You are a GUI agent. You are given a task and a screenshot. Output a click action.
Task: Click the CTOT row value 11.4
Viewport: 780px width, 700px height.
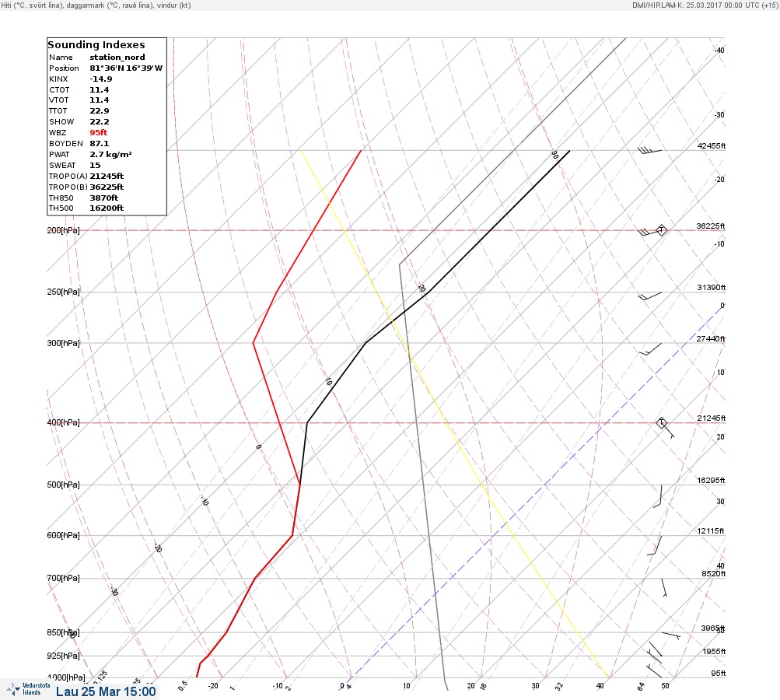99,90
